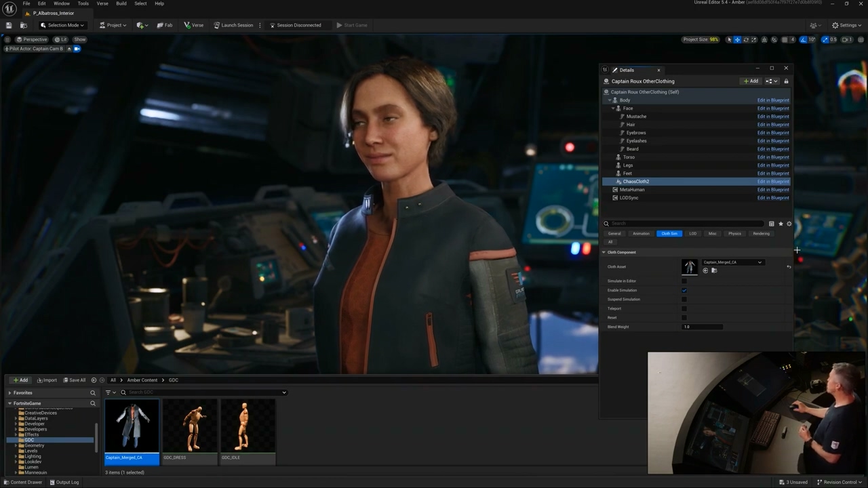Click the save level disk icon

[x=9, y=25]
